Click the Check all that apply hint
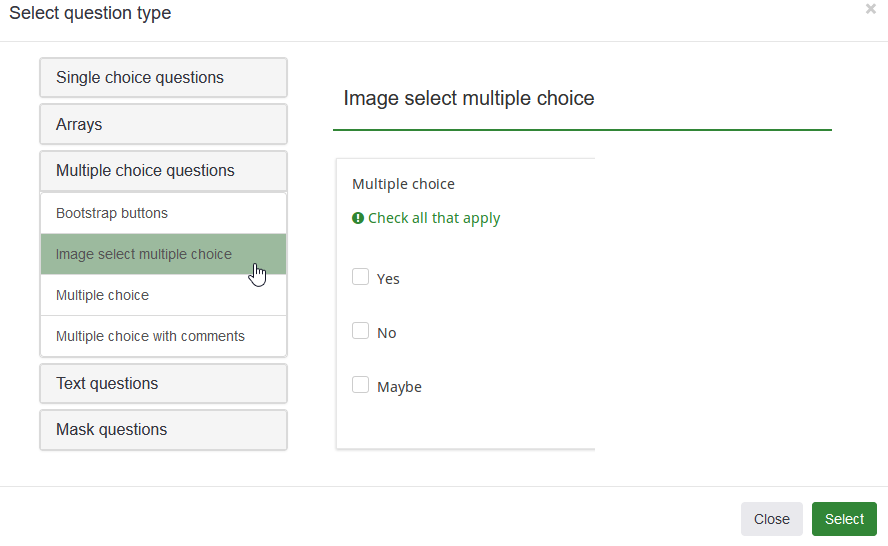Viewport: 888px width, 546px height. (x=434, y=218)
